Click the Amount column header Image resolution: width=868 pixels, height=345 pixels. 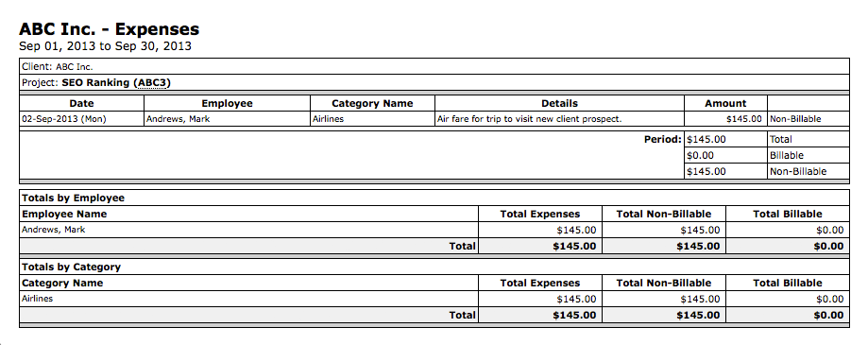725,103
